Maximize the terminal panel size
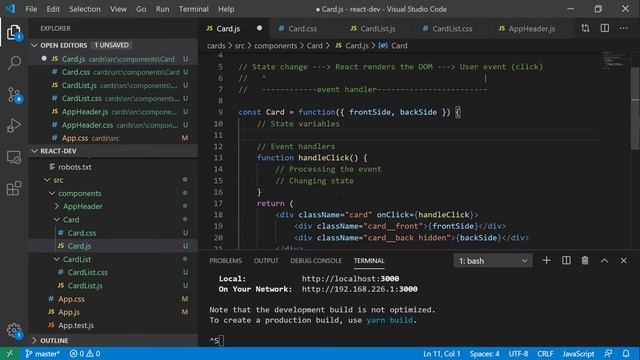Screen dimensions: 640x360 [x=604, y=260]
